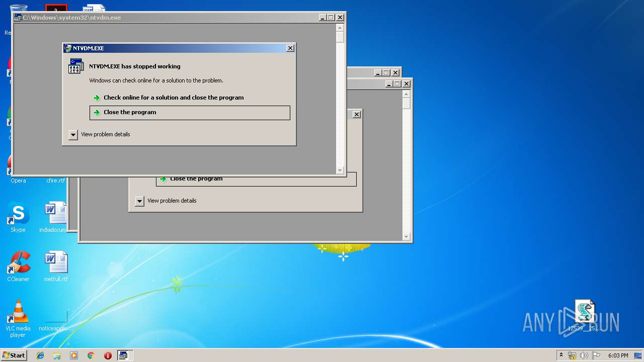Maximize the front ntvdm.exe window
Screen dimensions: 644x362
331,18
